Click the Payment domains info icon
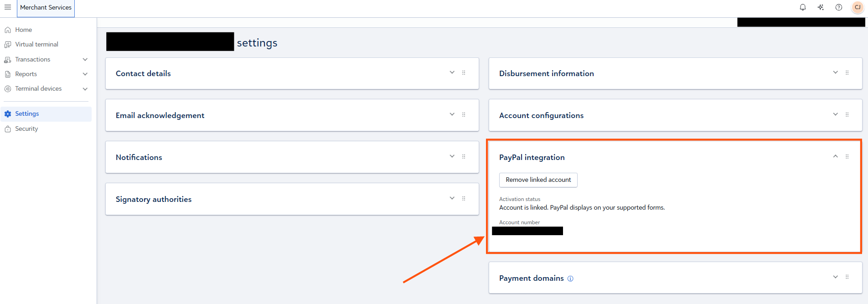Image resolution: width=868 pixels, height=304 pixels. point(570,278)
